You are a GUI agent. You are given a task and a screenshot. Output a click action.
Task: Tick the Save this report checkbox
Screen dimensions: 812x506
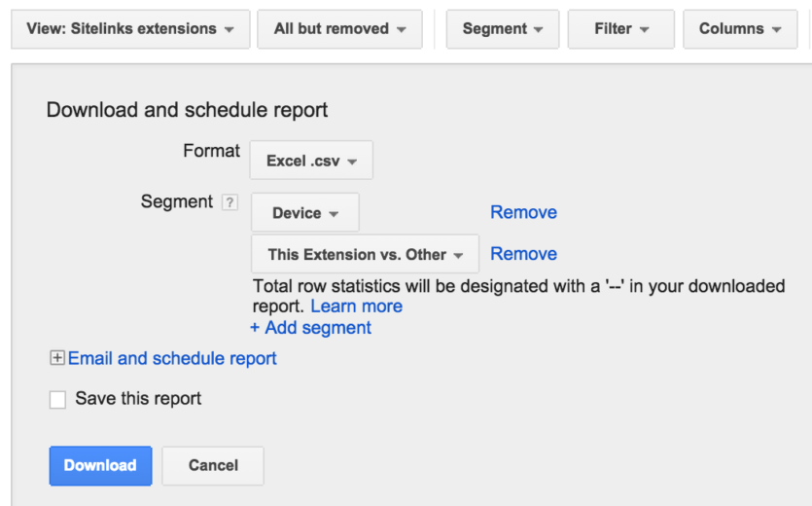(x=57, y=400)
